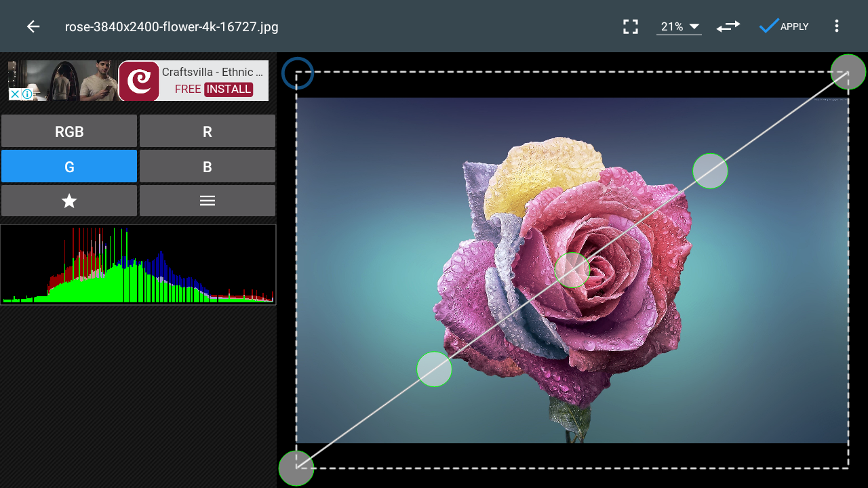
Task: Click the photo banner in the ad
Action: point(63,81)
